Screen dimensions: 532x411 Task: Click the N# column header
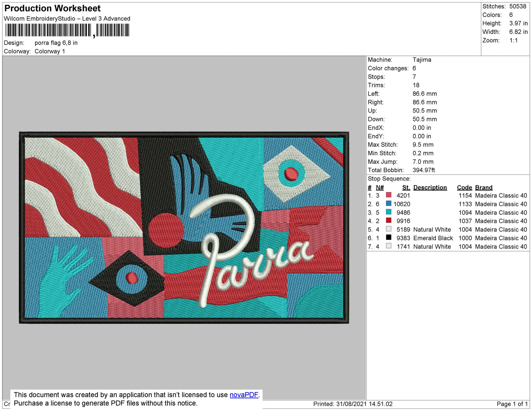[x=380, y=187]
